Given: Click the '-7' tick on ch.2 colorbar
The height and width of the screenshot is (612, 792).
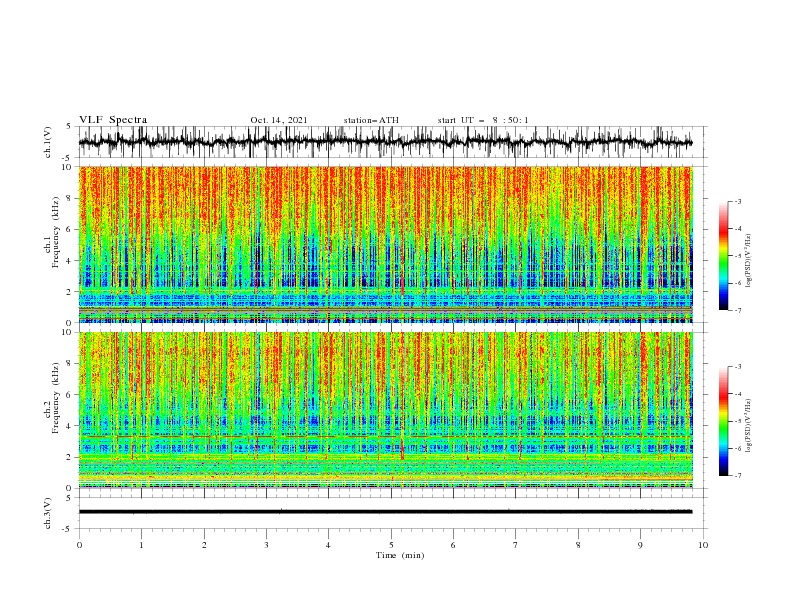Looking at the screenshot, I should tap(737, 476).
